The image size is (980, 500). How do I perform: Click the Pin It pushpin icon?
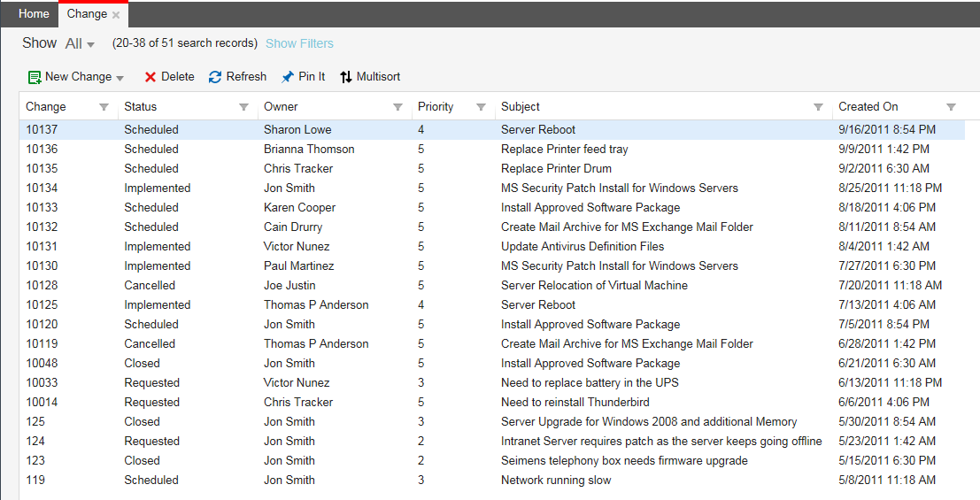[x=288, y=78]
